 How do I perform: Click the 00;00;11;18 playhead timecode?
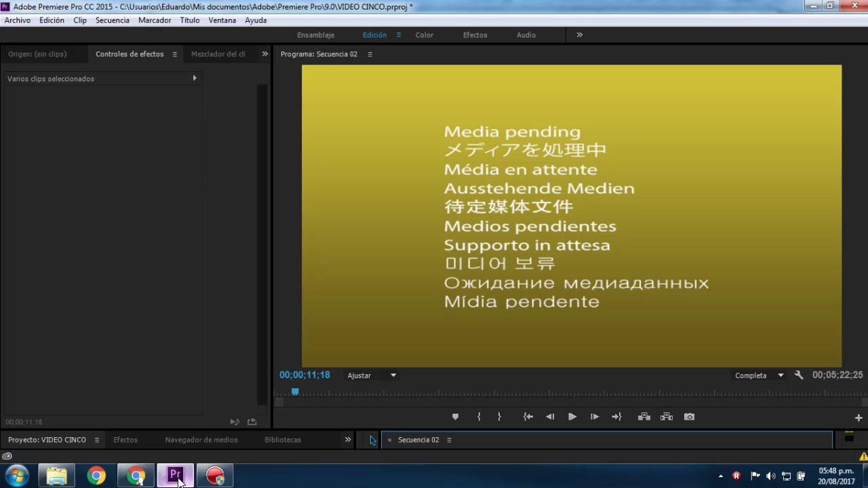304,375
